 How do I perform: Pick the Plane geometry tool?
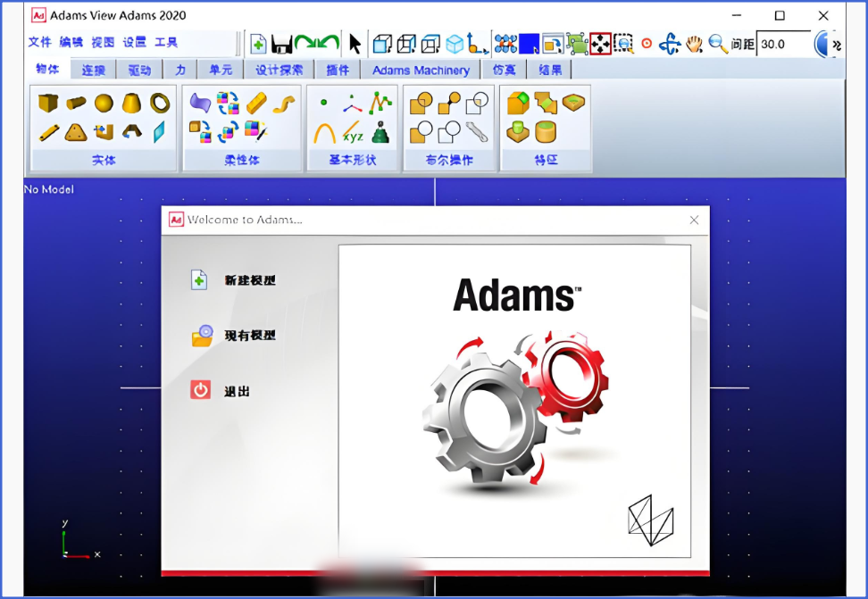[x=161, y=132]
